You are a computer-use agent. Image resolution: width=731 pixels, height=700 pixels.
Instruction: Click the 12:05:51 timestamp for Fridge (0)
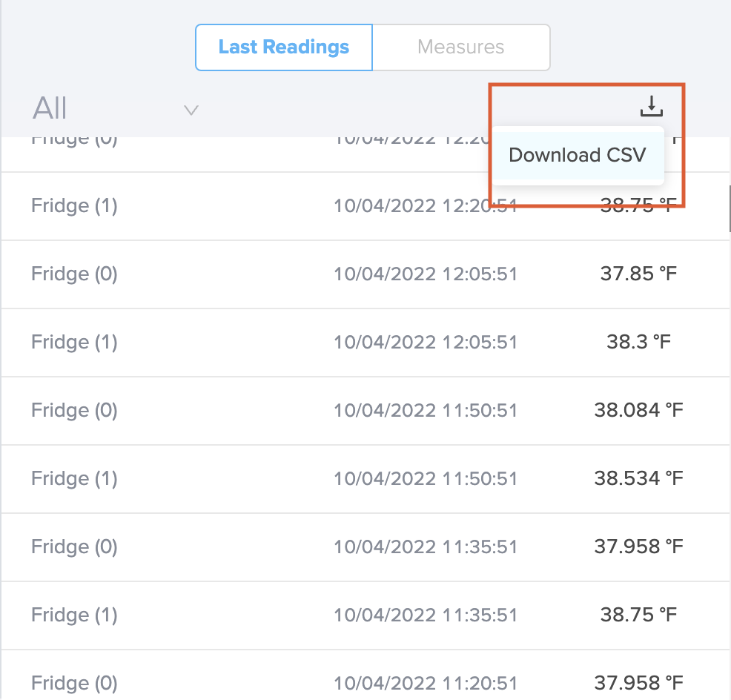[425, 274]
